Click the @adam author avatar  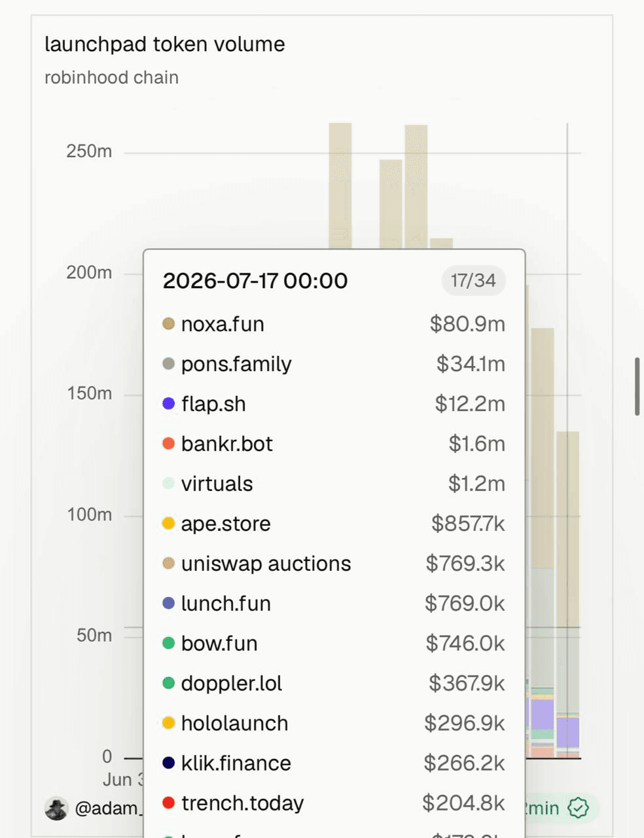56,809
